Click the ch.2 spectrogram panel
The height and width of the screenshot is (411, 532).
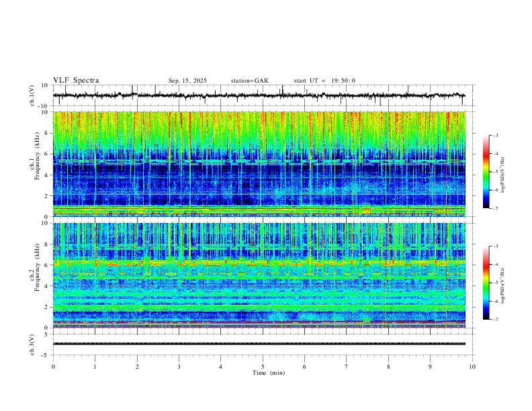pos(259,275)
